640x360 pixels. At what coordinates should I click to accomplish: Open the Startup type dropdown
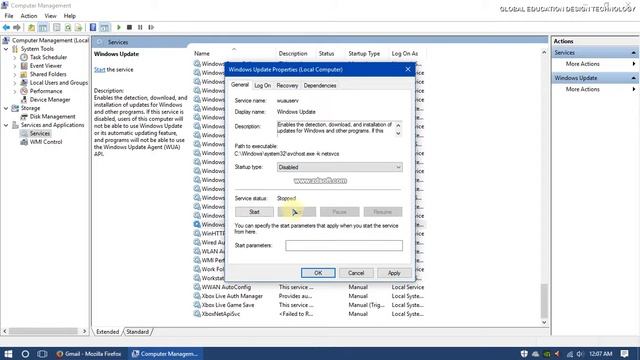click(339, 167)
